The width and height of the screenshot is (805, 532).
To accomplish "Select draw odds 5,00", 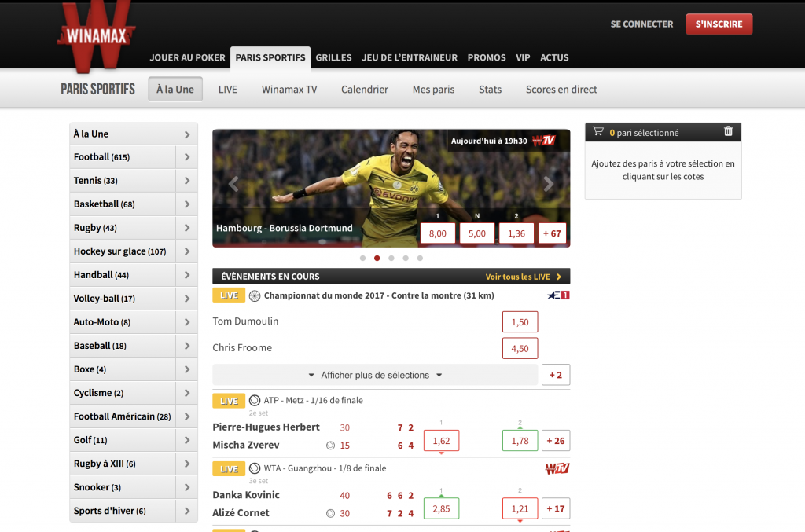I will [477, 233].
